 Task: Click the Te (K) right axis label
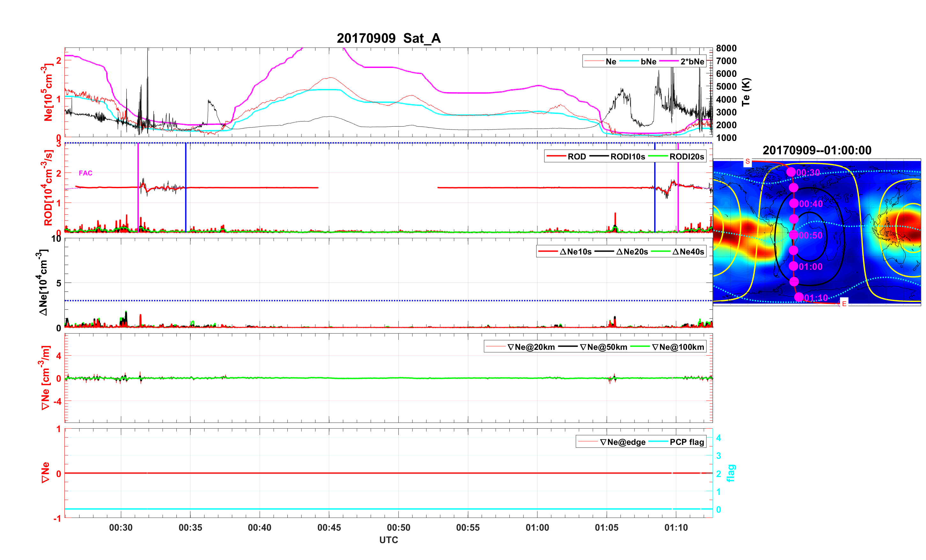point(746,92)
